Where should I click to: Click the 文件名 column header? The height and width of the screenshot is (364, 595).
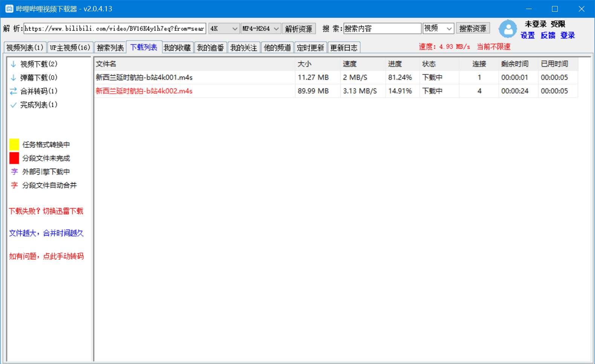point(194,64)
